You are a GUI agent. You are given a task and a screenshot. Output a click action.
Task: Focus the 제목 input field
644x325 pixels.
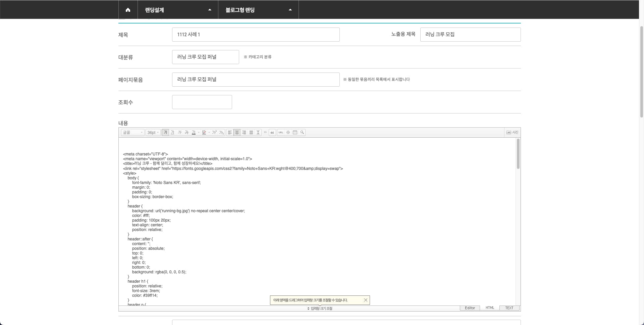point(256,35)
